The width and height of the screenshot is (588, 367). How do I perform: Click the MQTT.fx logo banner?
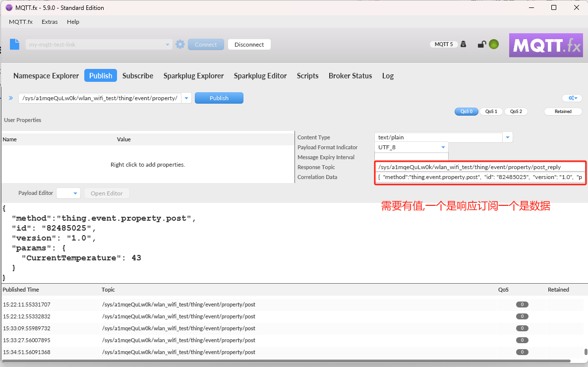pyautogui.click(x=546, y=45)
